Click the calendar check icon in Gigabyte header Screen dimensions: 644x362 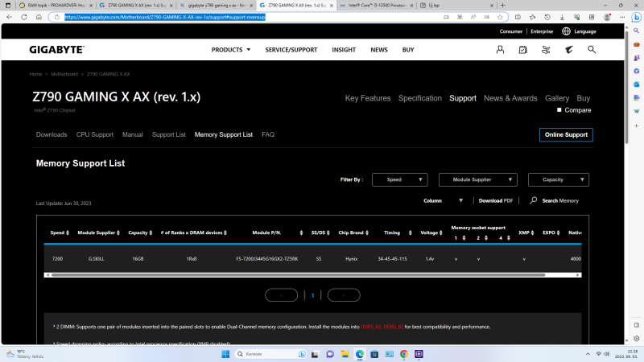coord(522,50)
